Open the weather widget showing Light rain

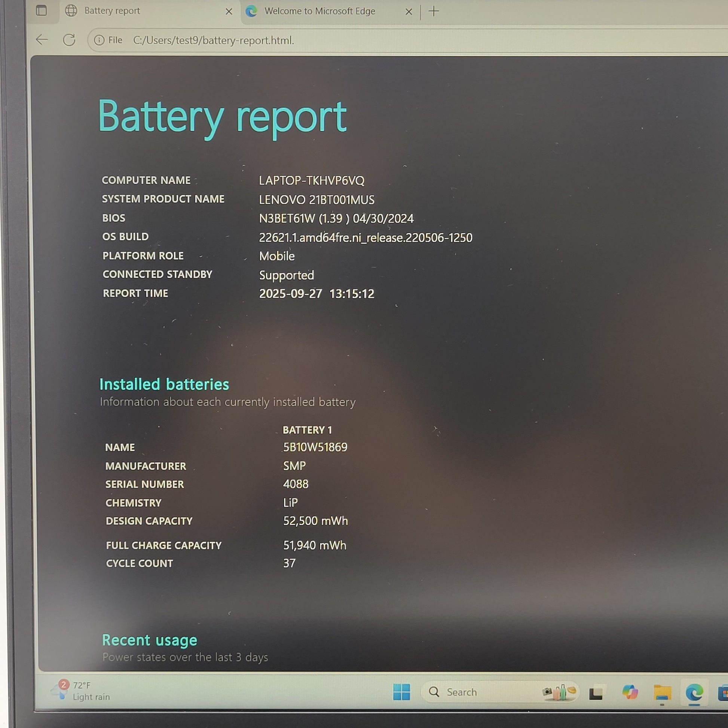pos(81,691)
